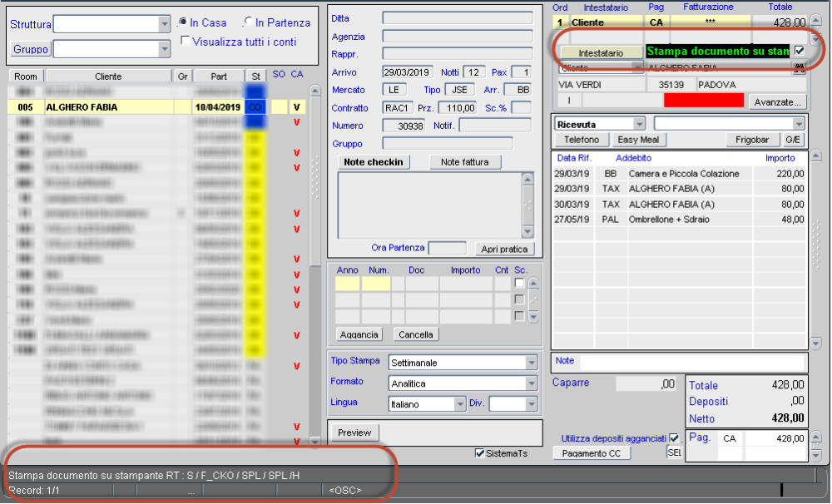Image resolution: width=832 pixels, height=504 pixels.
Task: Click the up scroll arrow on charges list
Action: (814, 156)
